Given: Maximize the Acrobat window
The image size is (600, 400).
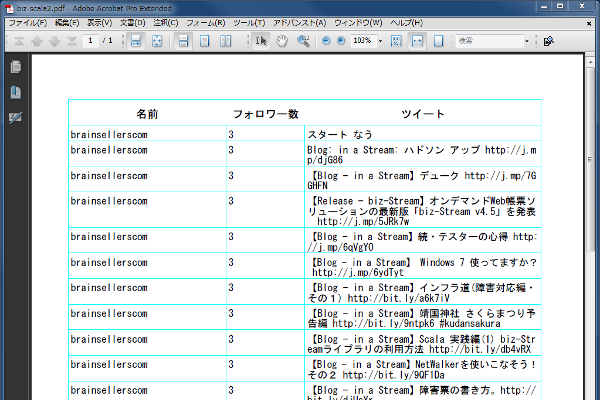Looking at the screenshot, I should (560, 6).
